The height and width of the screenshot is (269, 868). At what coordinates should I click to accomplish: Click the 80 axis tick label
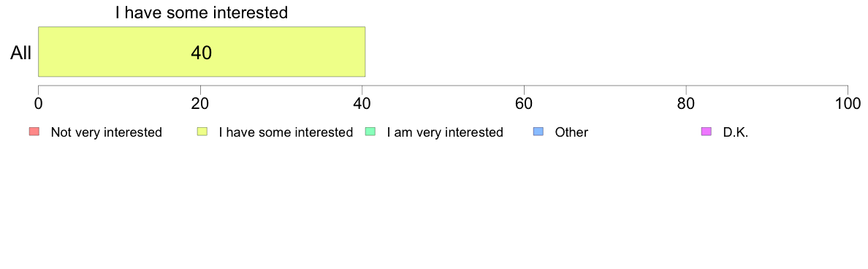click(686, 104)
